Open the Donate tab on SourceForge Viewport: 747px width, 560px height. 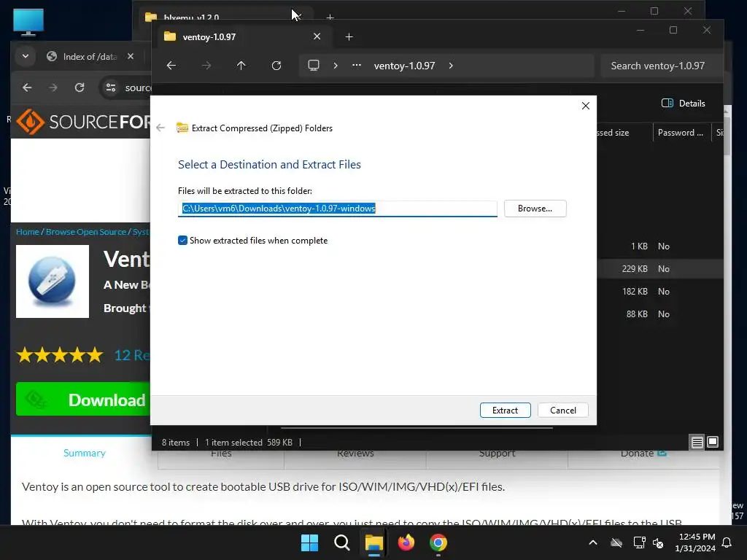(643, 454)
